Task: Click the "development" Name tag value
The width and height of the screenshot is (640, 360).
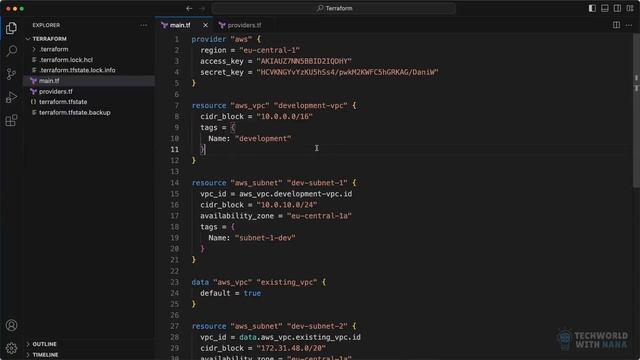Action: point(263,139)
